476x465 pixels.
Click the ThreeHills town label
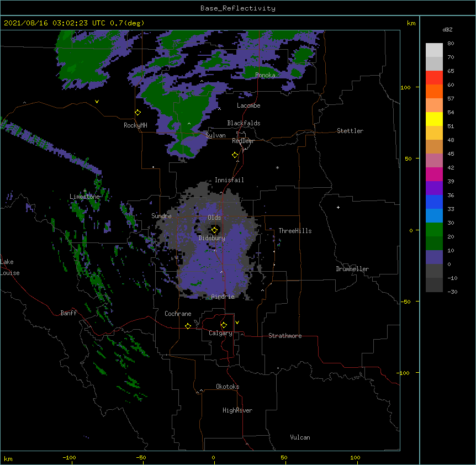pyautogui.click(x=295, y=231)
